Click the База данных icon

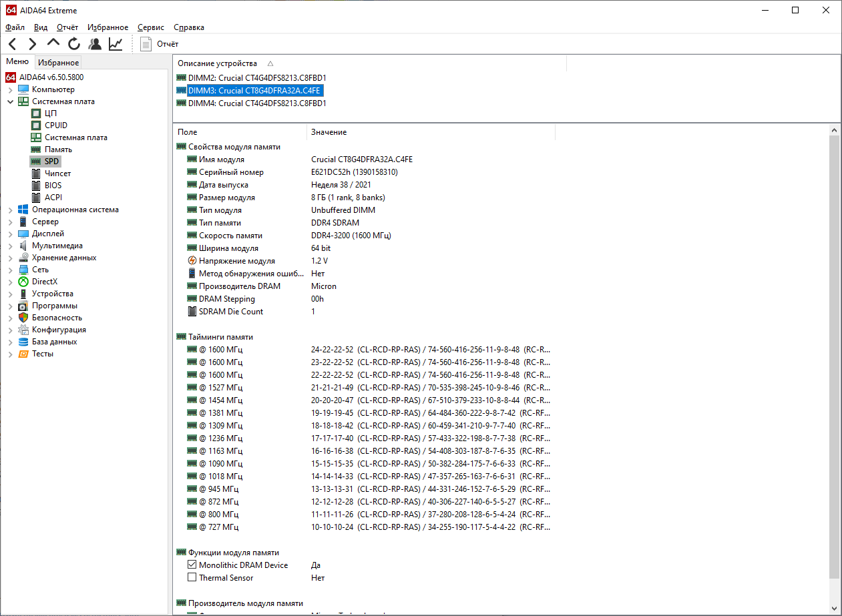(23, 342)
